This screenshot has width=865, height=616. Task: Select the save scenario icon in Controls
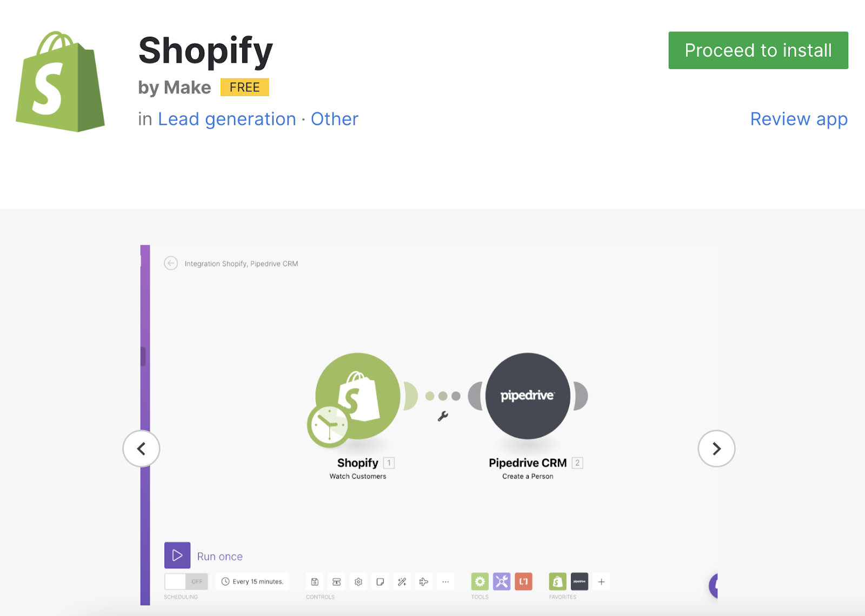pos(314,581)
